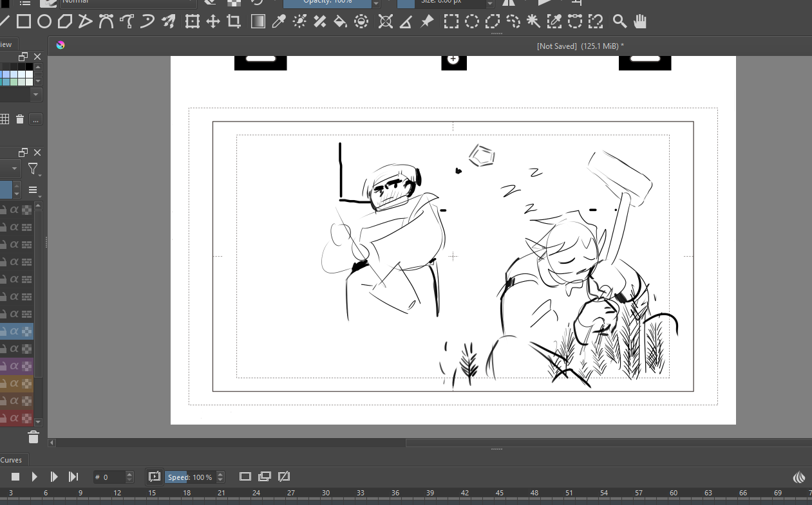Delete the selected layer with trash button
This screenshot has width=812, height=505.
(33, 437)
